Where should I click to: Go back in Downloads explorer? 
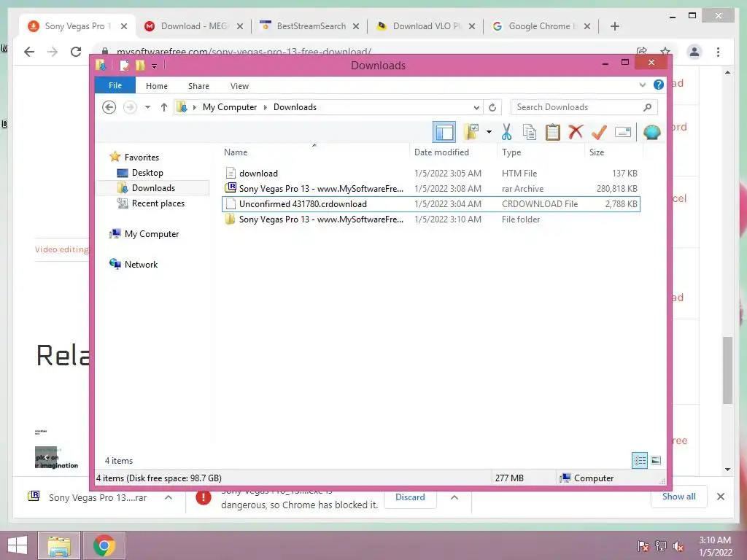(x=109, y=107)
